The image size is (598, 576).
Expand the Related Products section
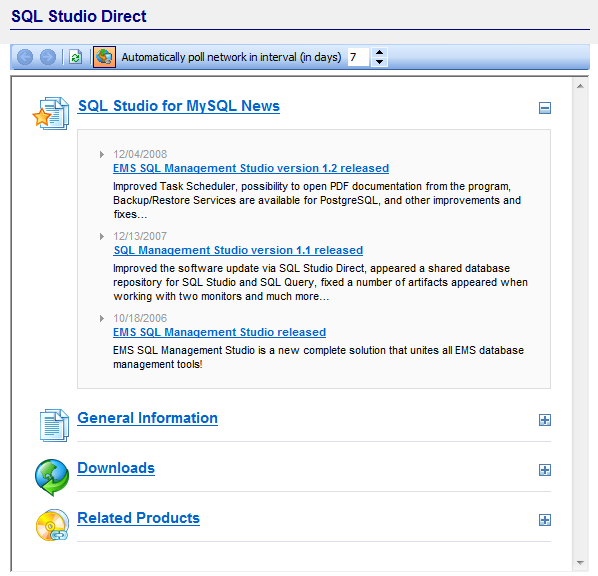point(545,520)
